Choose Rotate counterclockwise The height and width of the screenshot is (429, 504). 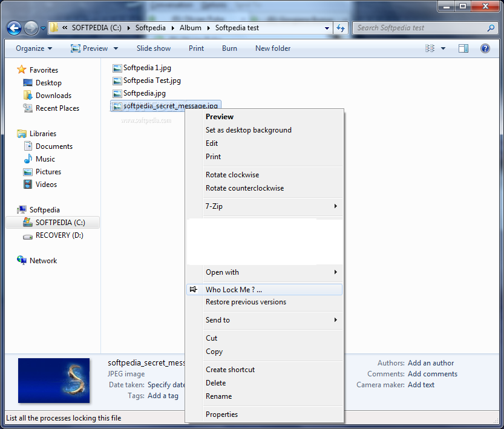click(244, 188)
